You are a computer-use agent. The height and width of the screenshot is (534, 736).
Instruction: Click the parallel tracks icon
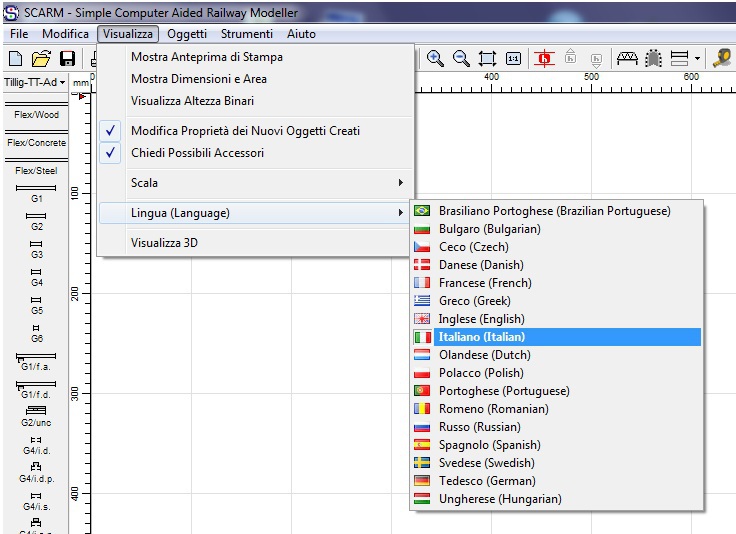pyautogui.click(x=679, y=59)
